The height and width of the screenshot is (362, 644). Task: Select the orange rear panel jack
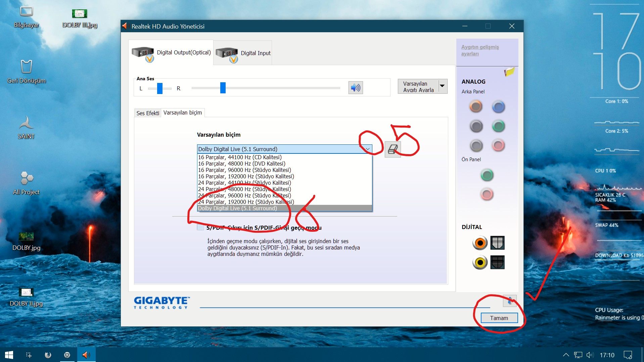476,107
